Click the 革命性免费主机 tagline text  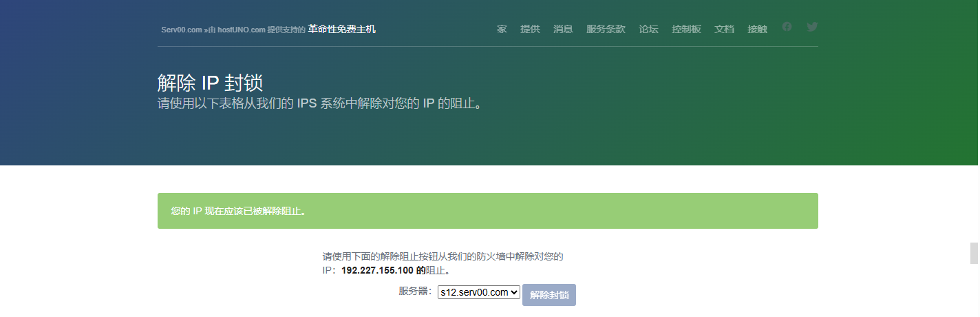(x=341, y=29)
